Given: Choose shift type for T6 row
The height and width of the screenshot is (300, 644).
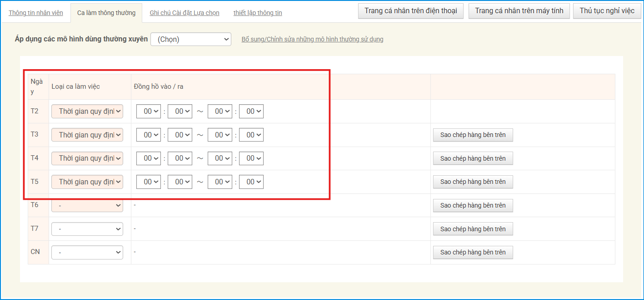Looking at the screenshot, I should coord(87,206).
